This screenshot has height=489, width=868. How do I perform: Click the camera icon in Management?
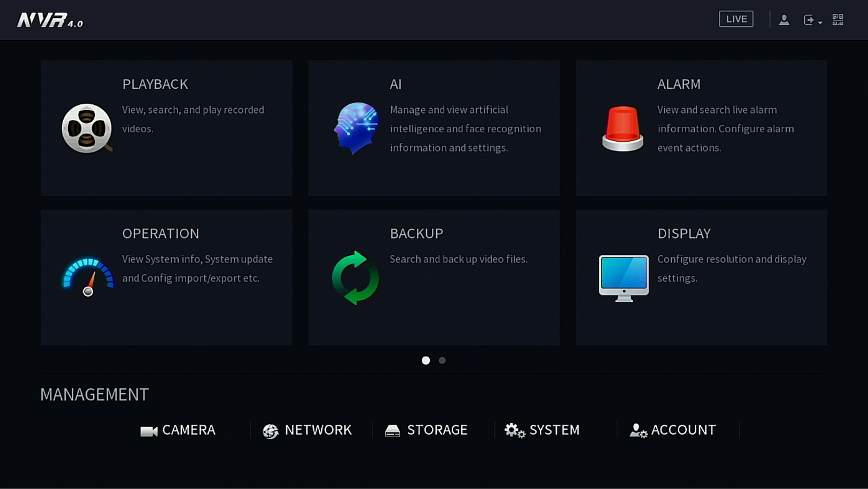tap(149, 431)
